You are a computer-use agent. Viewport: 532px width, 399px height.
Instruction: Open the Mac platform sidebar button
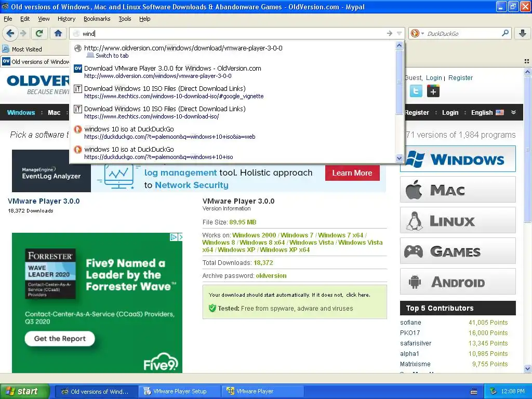458,189
